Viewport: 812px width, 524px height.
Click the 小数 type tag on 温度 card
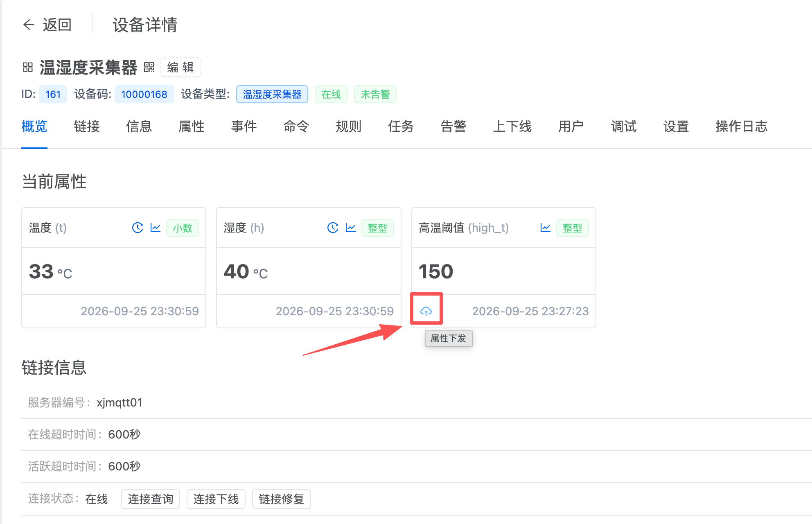click(x=183, y=228)
